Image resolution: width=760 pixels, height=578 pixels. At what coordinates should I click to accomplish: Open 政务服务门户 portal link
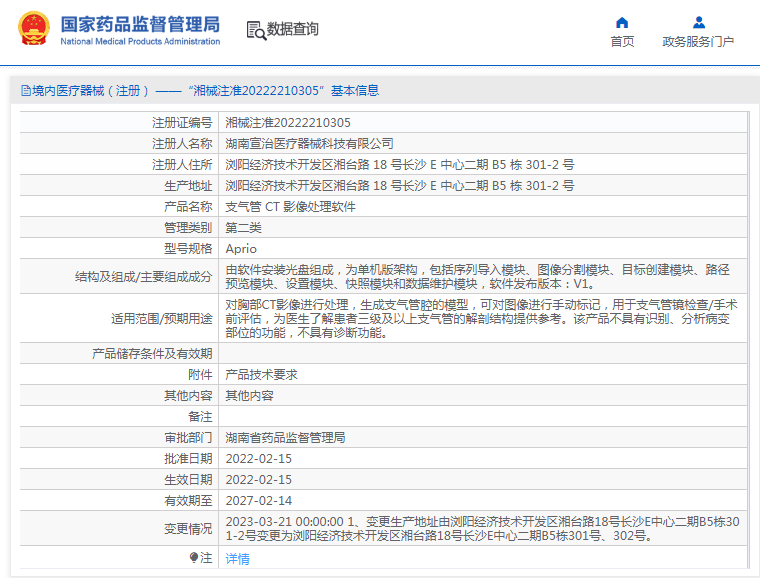[x=698, y=42]
